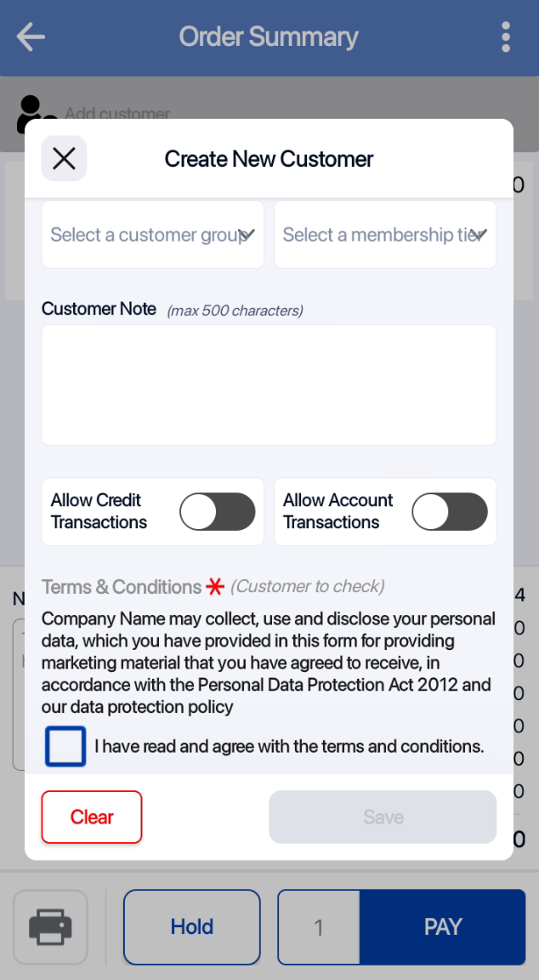The height and width of the screenshot is (980, 539).
Task: Tap the back arrow in header
Action: (31, 37)
